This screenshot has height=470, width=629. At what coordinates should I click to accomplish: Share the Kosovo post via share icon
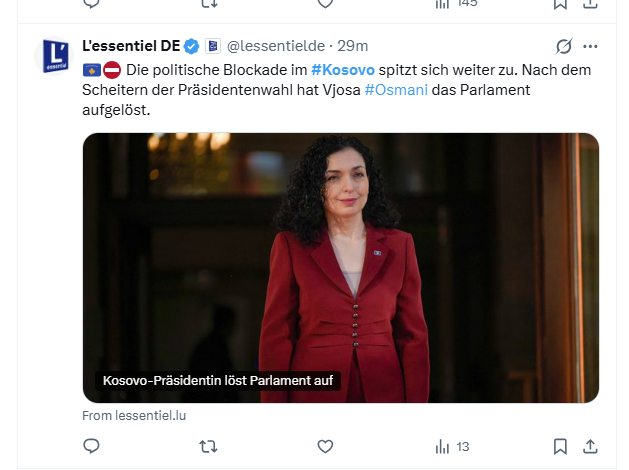tap(590, 446)
